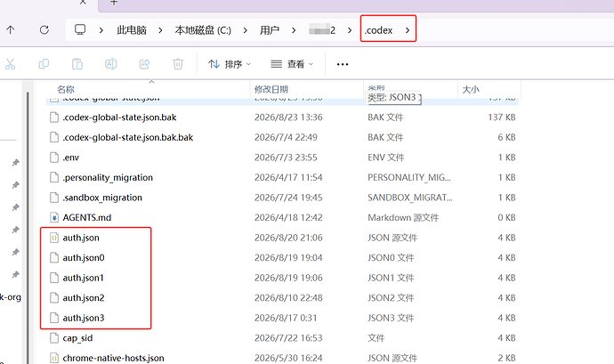Image resolution: width=614 pixels, height=364 pixels.
Task: Click the chrome-native-hosts.json file icon
Action: coord(54,358)
